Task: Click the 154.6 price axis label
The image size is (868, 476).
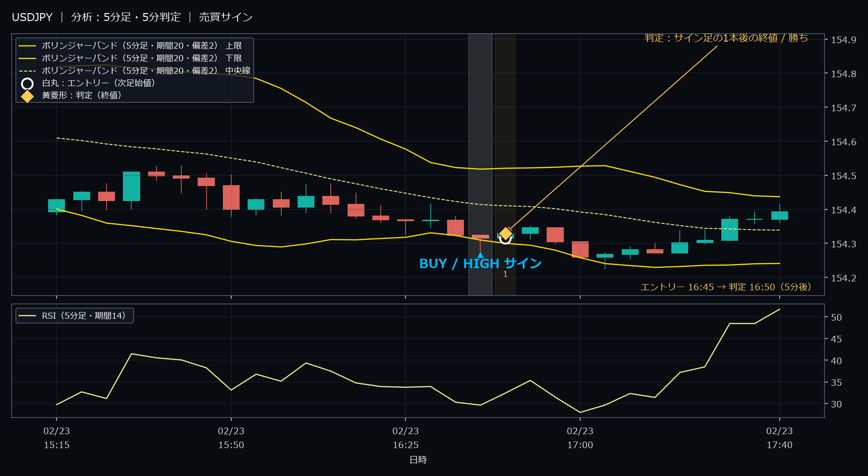Action: (843, 142)
